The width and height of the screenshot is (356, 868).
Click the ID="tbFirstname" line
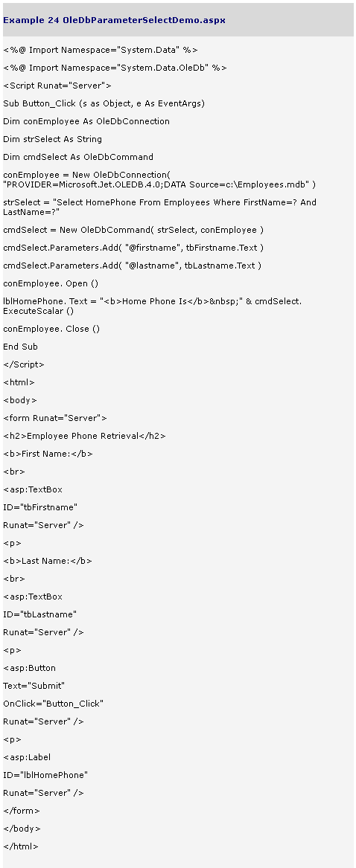point(40,507)
